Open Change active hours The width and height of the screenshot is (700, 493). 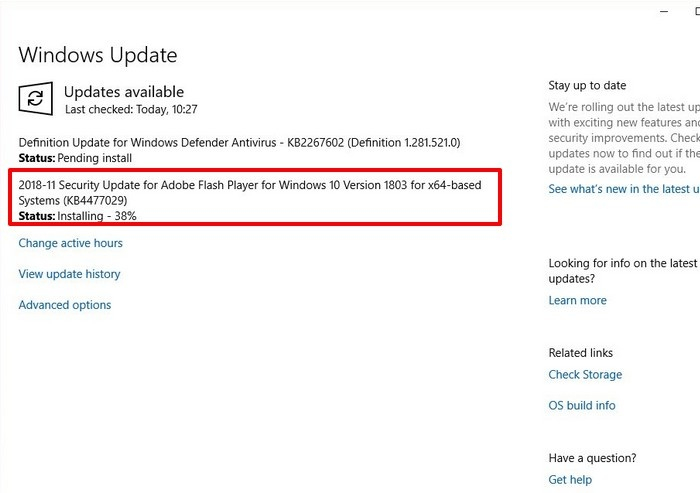point(71,243)
